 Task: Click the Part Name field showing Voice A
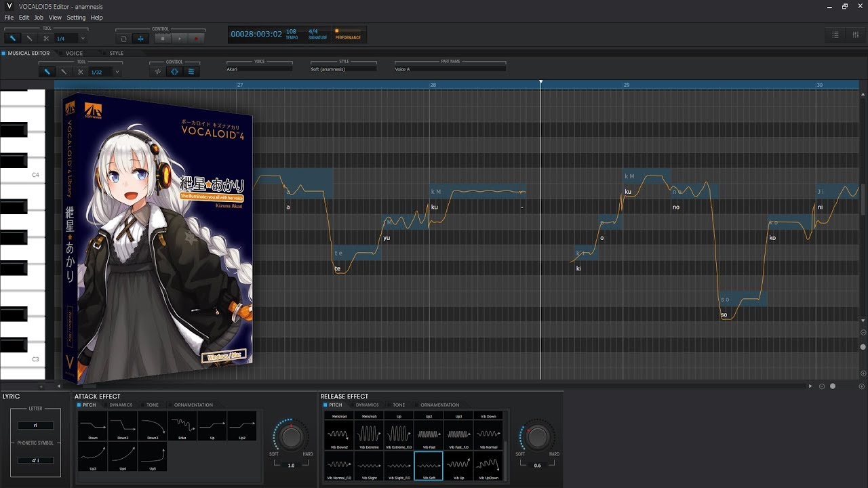450,69
